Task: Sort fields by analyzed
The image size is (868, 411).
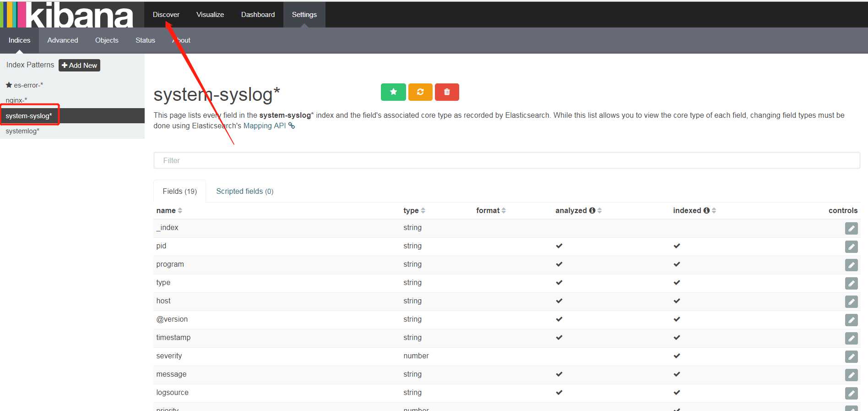Action: pyautogui.click(x=600, y=210)
